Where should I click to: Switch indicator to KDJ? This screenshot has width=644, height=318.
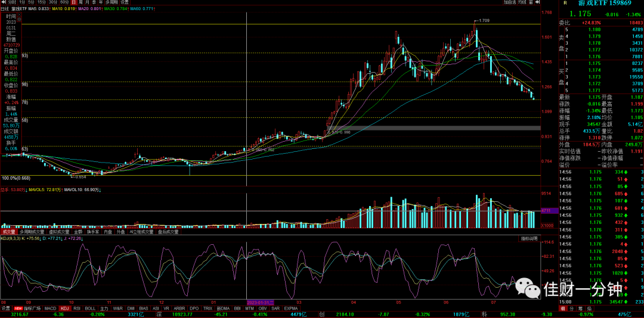coord(64,308)
